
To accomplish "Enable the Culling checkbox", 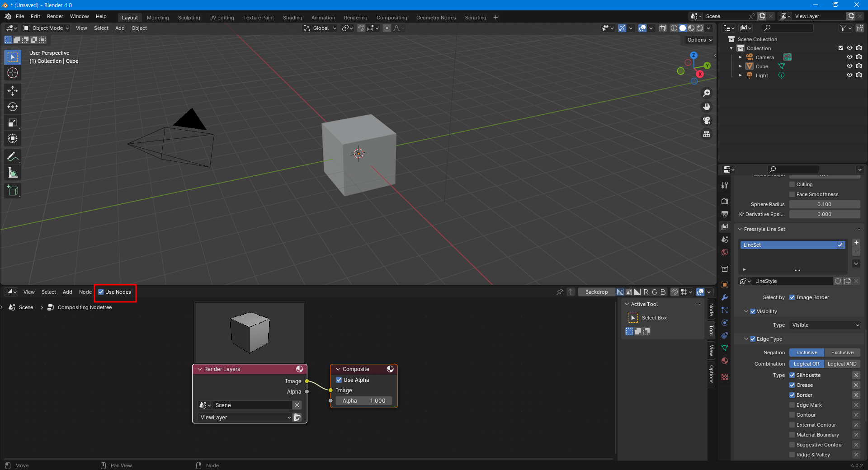I will (792, 184).
